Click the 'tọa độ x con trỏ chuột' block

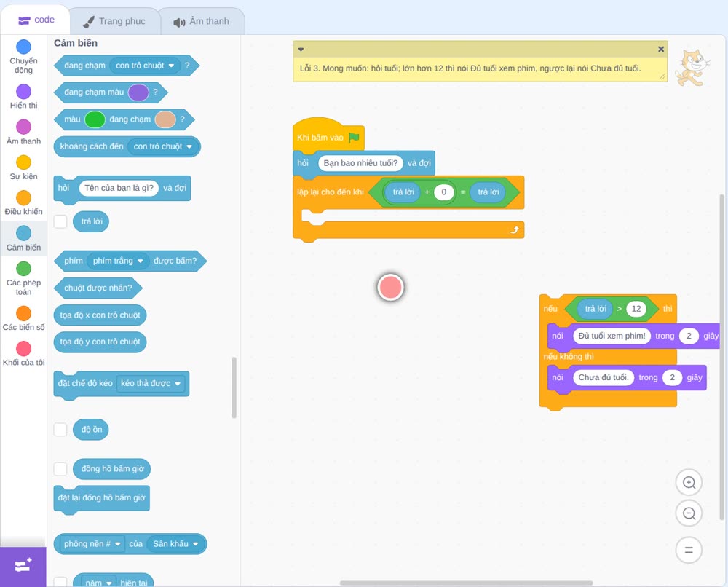(100, 315)
